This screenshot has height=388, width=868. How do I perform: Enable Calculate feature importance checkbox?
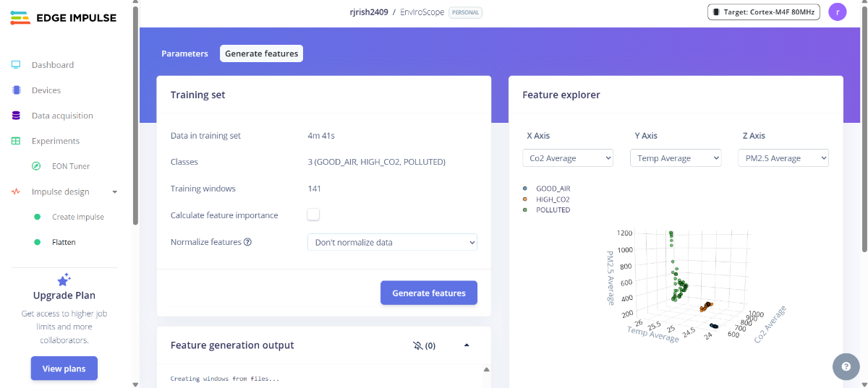(313, 215)
